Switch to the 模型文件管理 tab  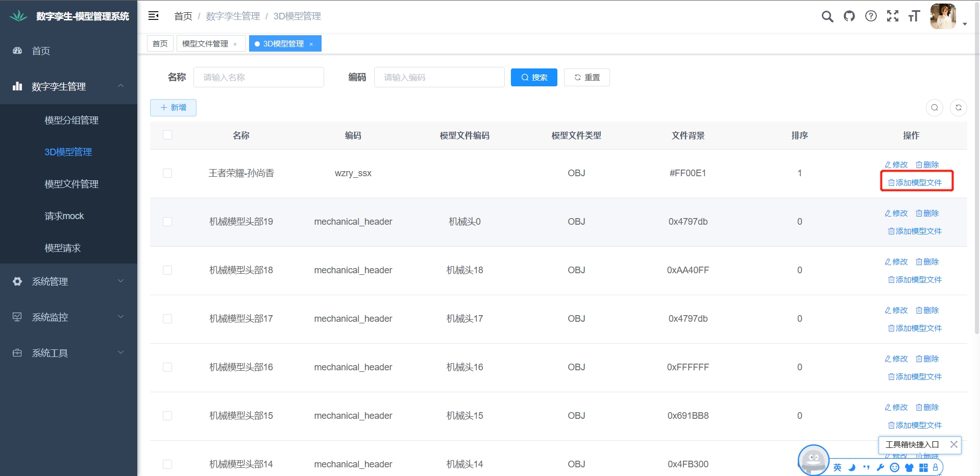coord(205,43)
